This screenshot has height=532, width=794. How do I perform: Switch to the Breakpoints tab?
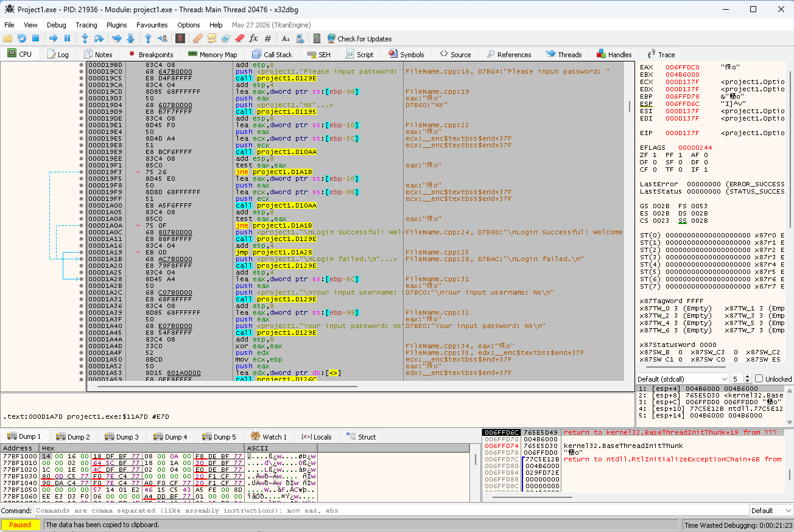(x=150, y=54)
